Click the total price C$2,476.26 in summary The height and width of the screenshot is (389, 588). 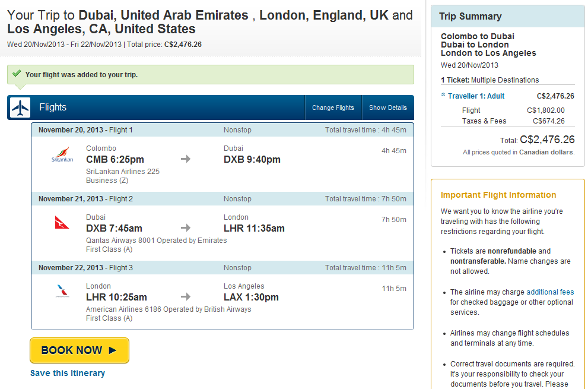pos(547,140)
